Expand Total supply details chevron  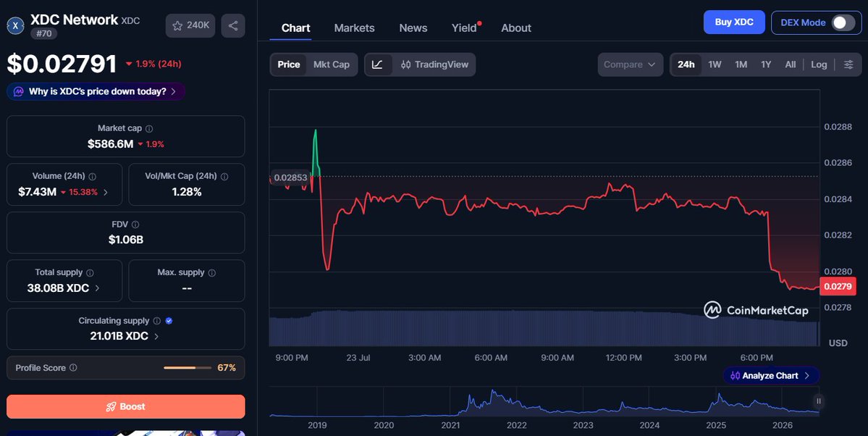coord(98,288)
